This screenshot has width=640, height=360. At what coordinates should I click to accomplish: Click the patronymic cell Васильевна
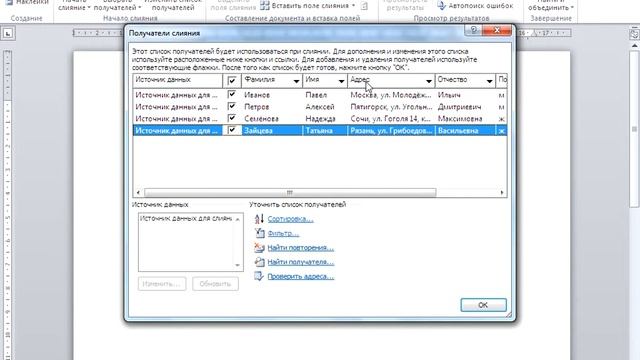coord(458,130)
